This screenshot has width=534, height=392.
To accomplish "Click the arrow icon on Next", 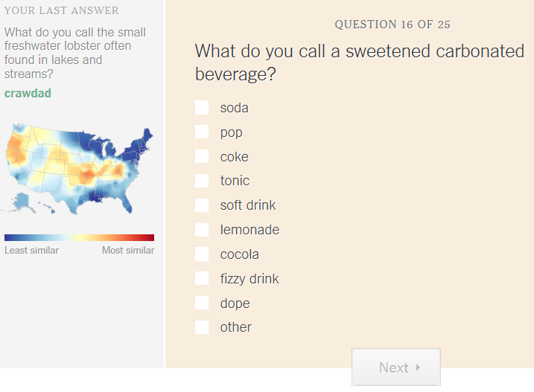I will (x=419, y=367).
